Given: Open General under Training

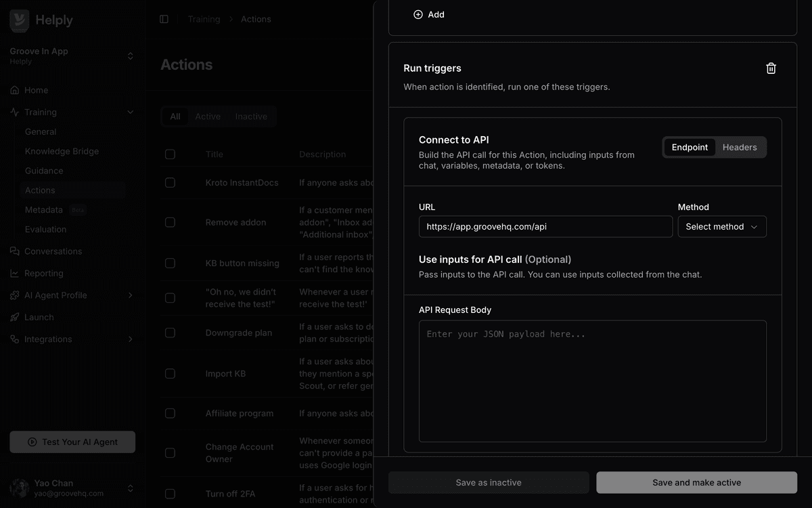Looking at the screenshot, I should [41, 132].
